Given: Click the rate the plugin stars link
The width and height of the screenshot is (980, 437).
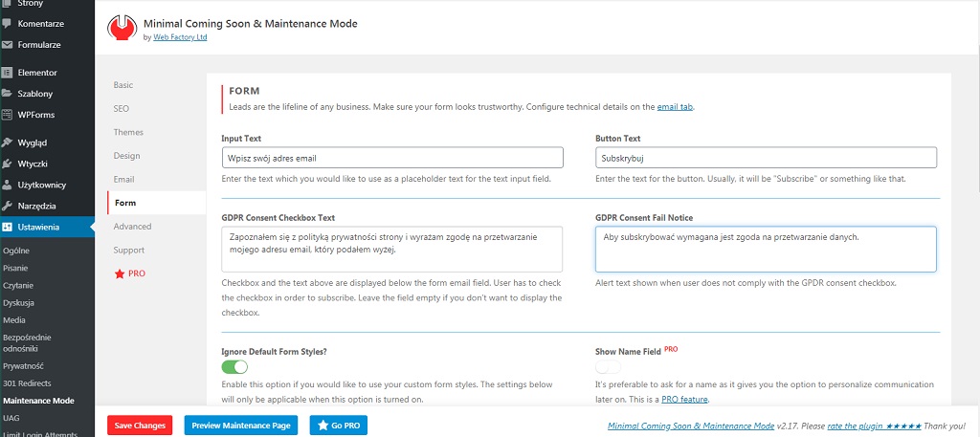Looking at the screenshot, I should tap(874, 426).
